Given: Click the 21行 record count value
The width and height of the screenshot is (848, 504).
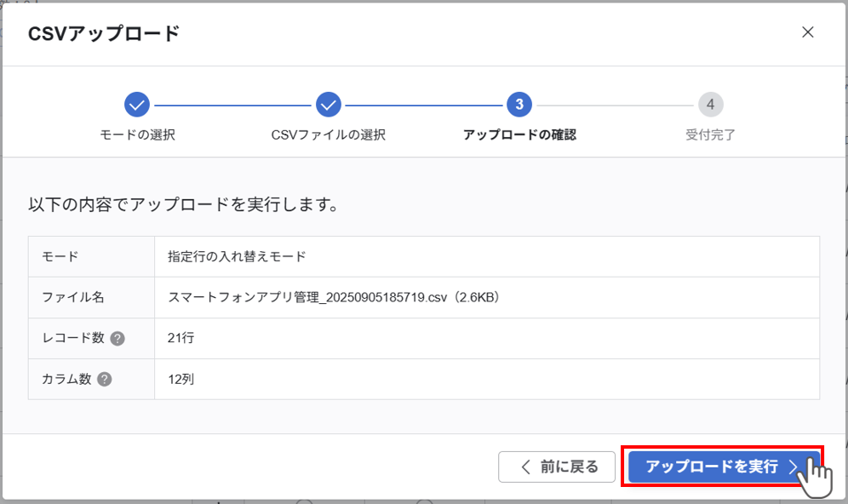Looking at the screenshot, I should (180, 338).
